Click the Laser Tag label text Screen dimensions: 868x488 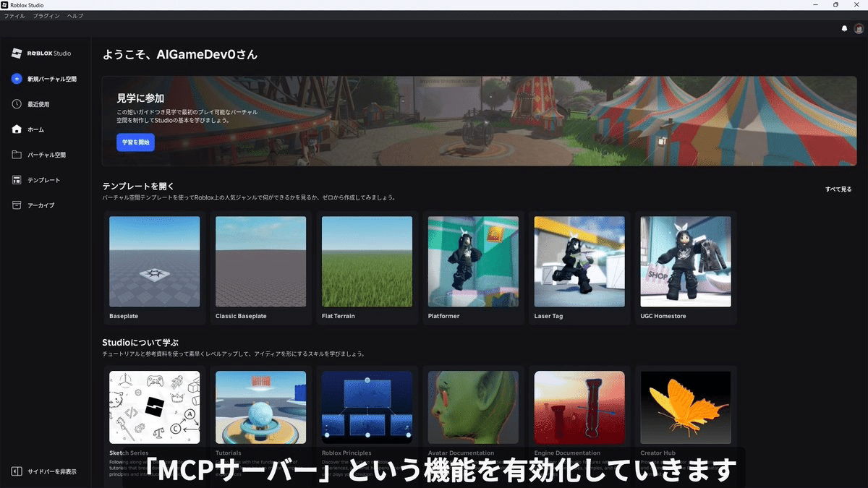[549, 316]
